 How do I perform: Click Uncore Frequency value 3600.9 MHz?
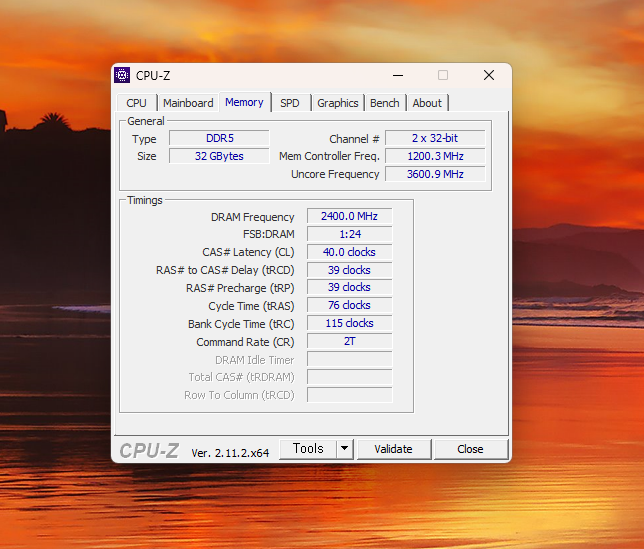pyautogui.click(x=435, y=174)
